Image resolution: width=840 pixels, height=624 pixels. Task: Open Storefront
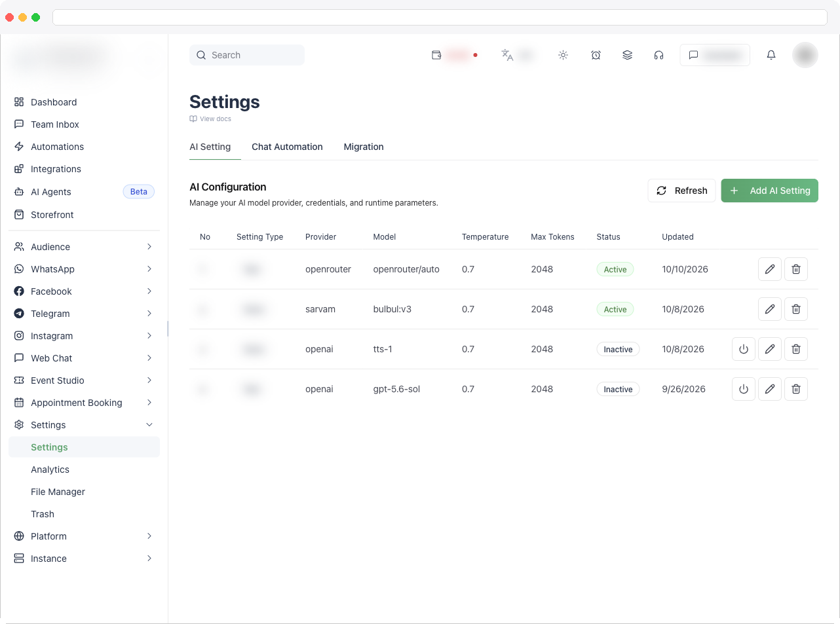click(x=84, y=215)
